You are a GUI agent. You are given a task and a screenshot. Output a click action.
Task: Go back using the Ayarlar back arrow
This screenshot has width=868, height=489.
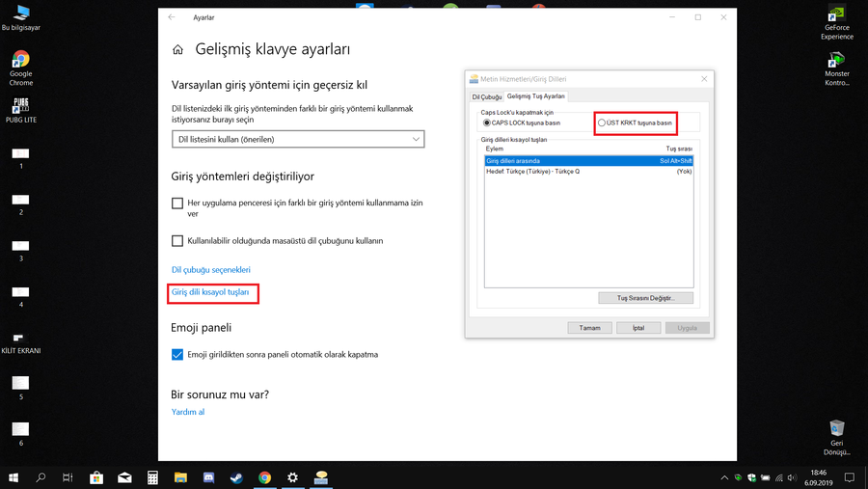click(x=172, y=17)
